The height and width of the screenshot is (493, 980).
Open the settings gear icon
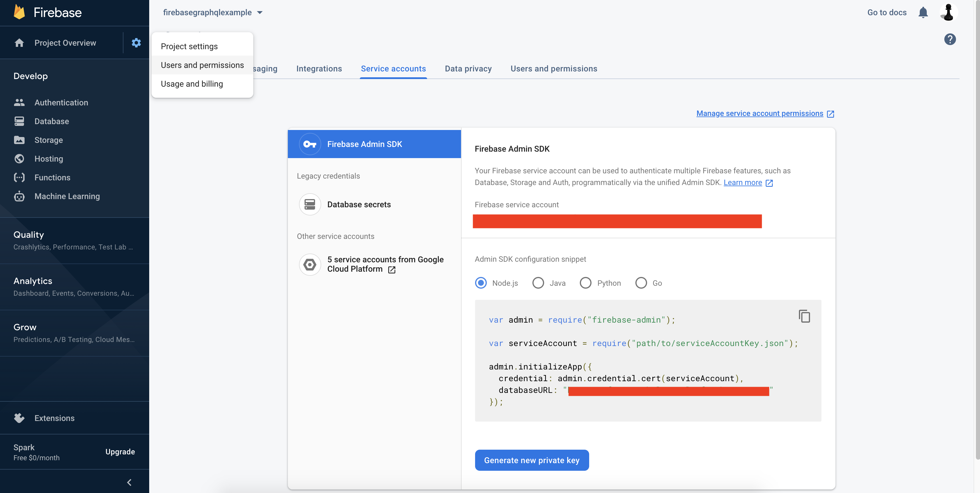(136, 43)
